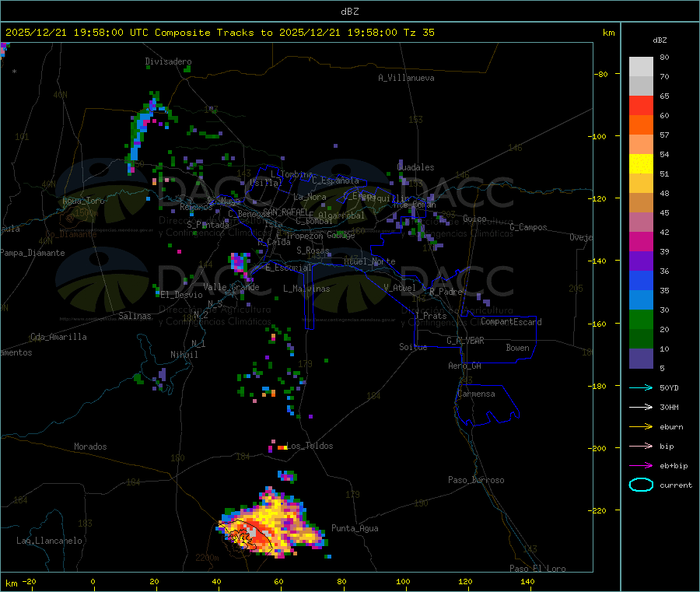Select the 30 dBZ green swatch
Screen dimensions: 700x592
click(x=641, y=319)
